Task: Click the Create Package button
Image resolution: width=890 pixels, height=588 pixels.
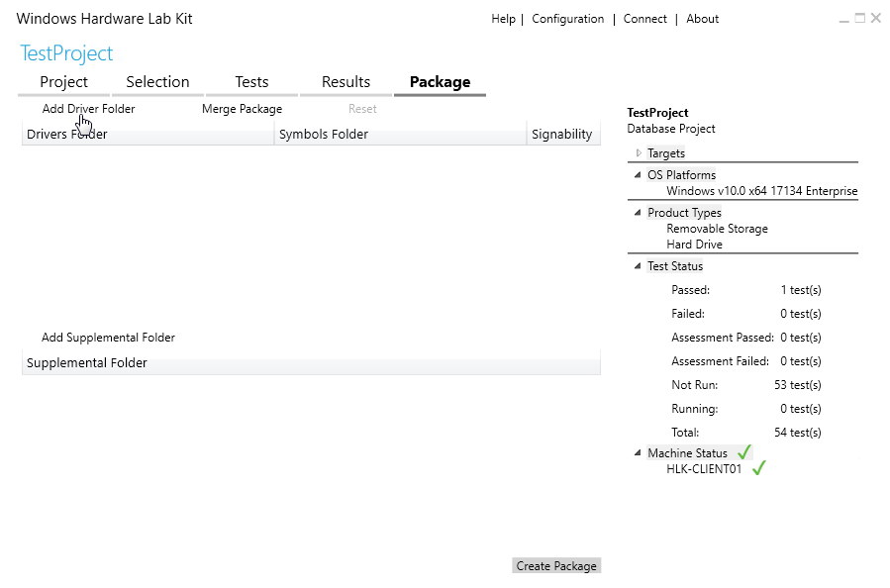Action: tap(556, 566)
